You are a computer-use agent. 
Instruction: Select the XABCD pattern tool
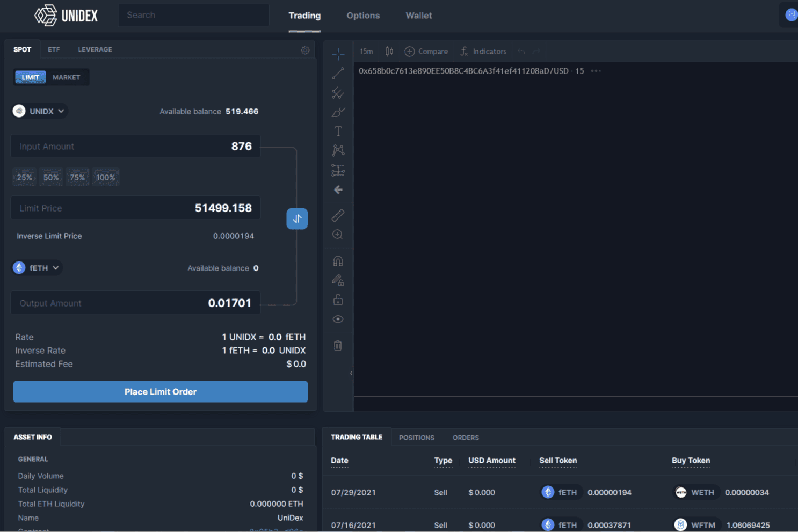click(x=338, y=150)
